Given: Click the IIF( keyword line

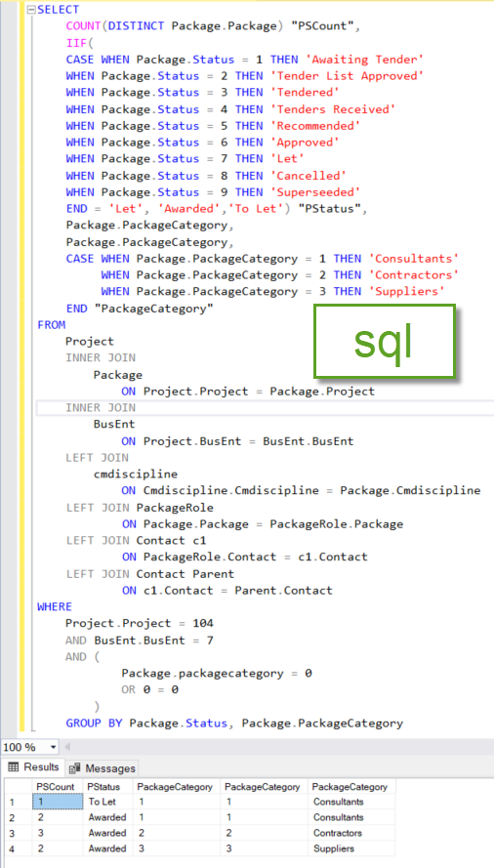Looking at the screenshot, I should [x=80, y=43].
